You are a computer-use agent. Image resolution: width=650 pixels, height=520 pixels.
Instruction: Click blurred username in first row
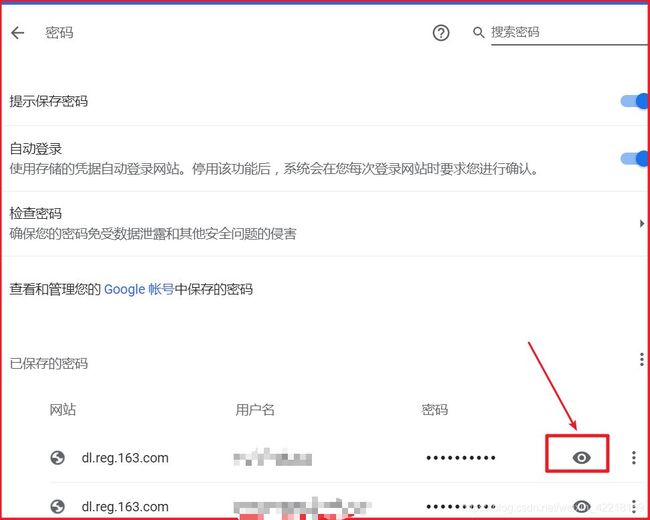(272, 457)
